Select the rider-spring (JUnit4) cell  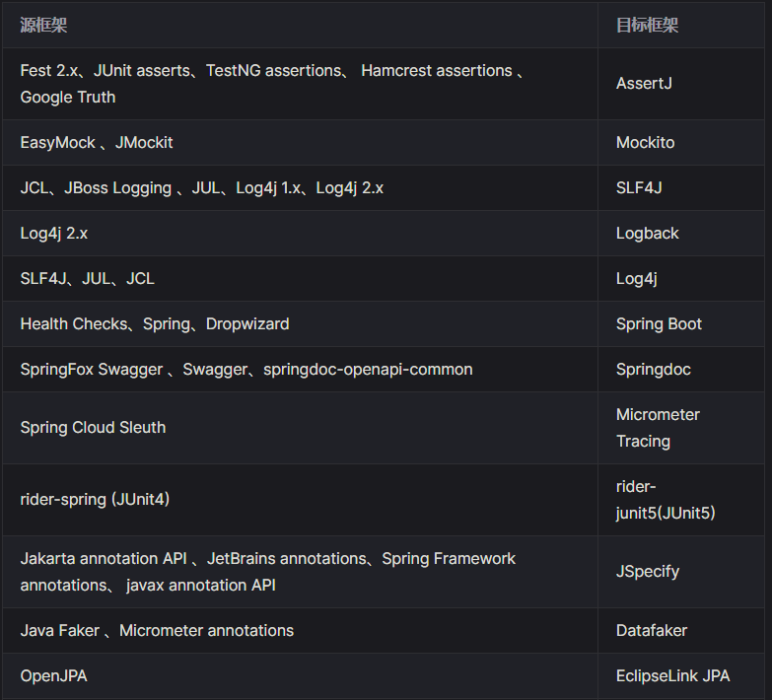click(x=300, y=499)
